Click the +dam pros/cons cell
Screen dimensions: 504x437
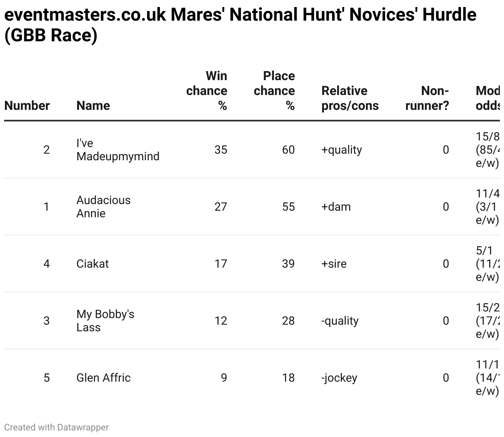click(336, 207)
